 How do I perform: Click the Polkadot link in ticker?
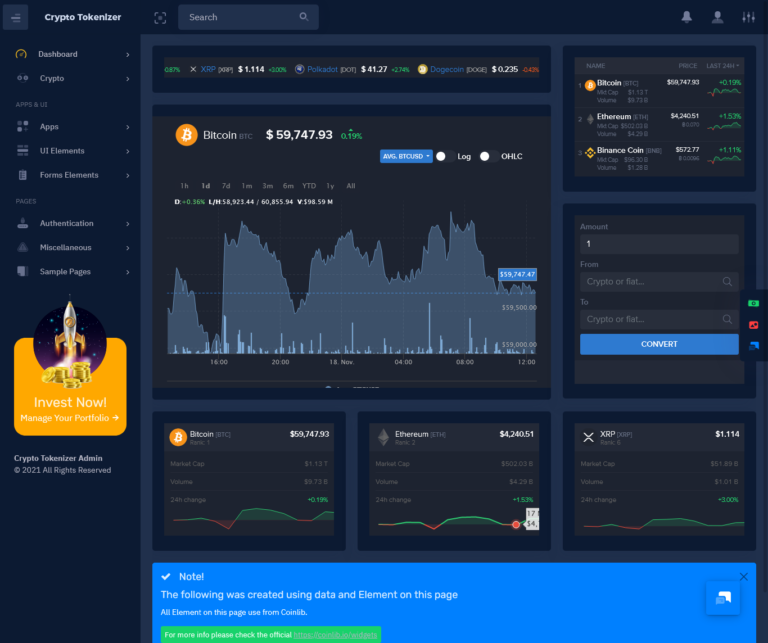point(322,70)
